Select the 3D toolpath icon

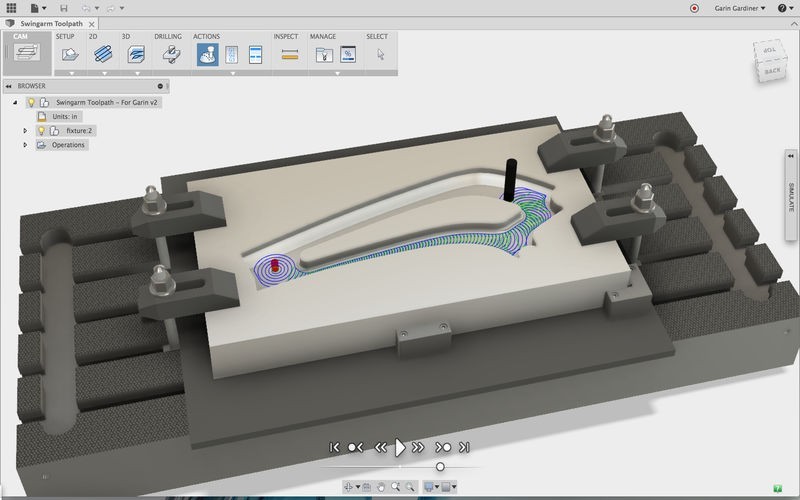(137, 55)
